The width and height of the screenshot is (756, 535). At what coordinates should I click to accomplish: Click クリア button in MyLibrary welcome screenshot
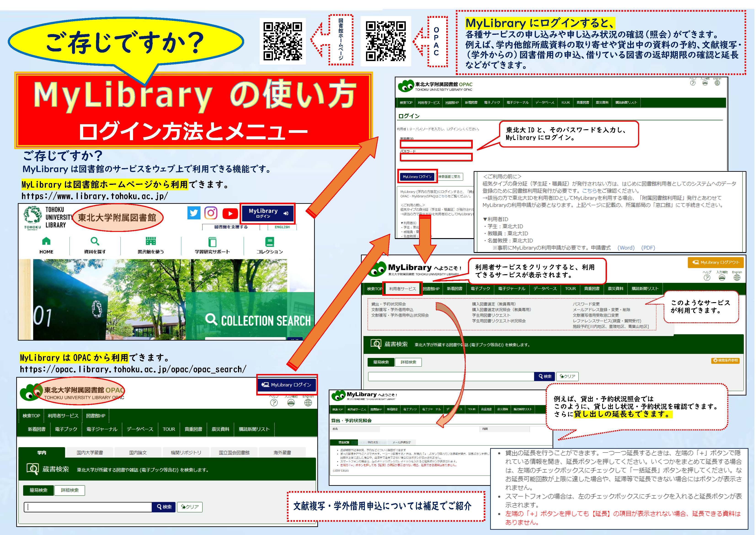tap(567, 376)
